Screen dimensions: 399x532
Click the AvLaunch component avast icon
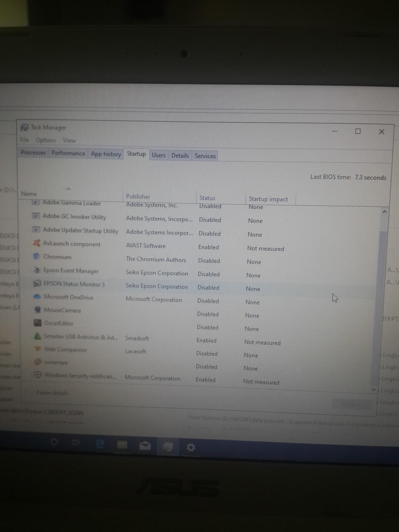point(37,243)
